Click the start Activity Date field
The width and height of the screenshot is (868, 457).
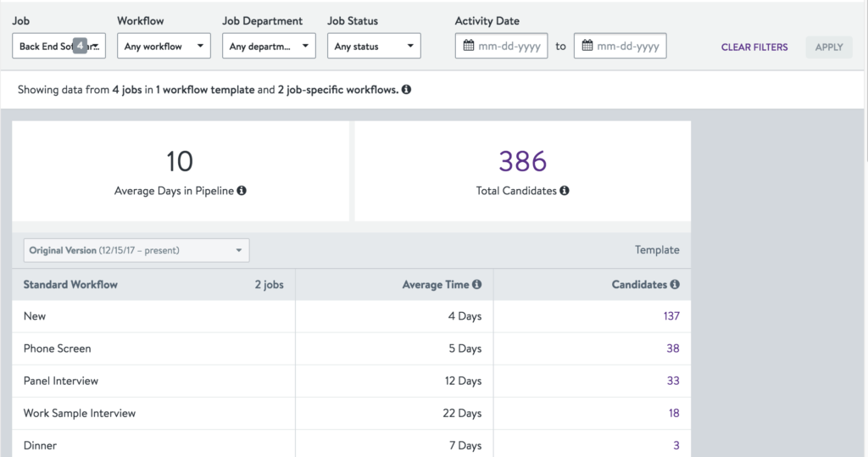[501, 46]
